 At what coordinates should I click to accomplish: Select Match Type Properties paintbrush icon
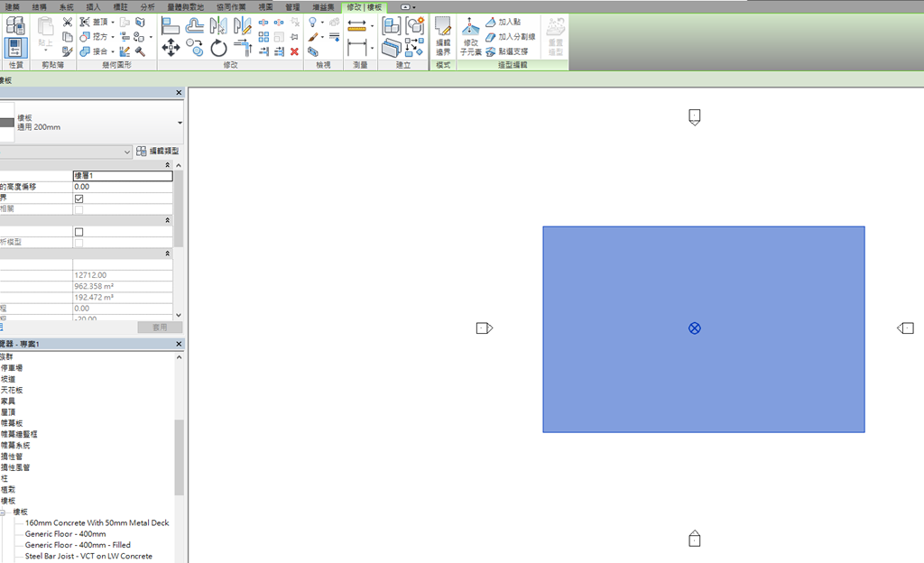pyautogui.click(x=67, y=51)
